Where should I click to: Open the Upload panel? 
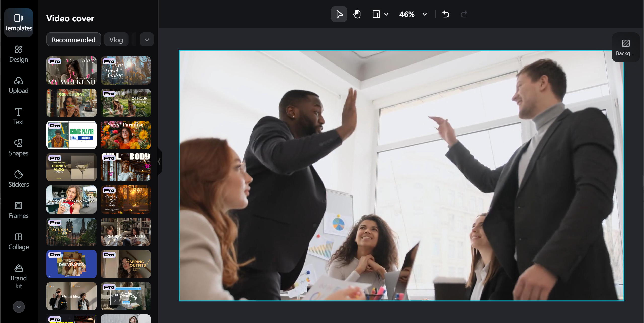coord(19,85)
